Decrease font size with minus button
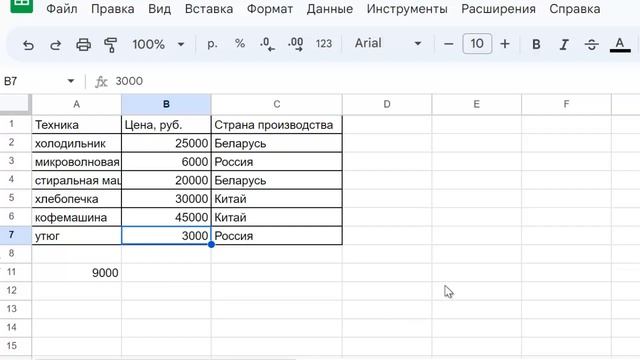640x360 pixels. pos(449,44)
